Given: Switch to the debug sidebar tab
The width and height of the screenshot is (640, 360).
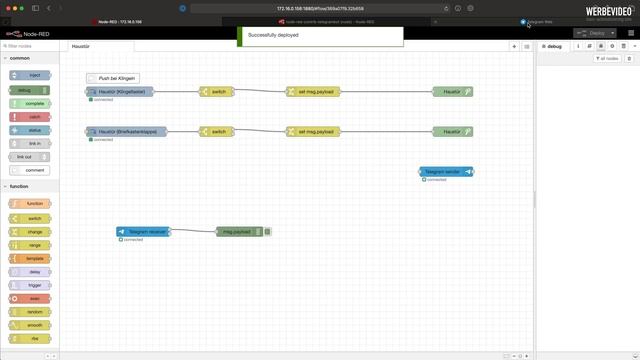Looking at the screenshot, I should pos(552,47).
